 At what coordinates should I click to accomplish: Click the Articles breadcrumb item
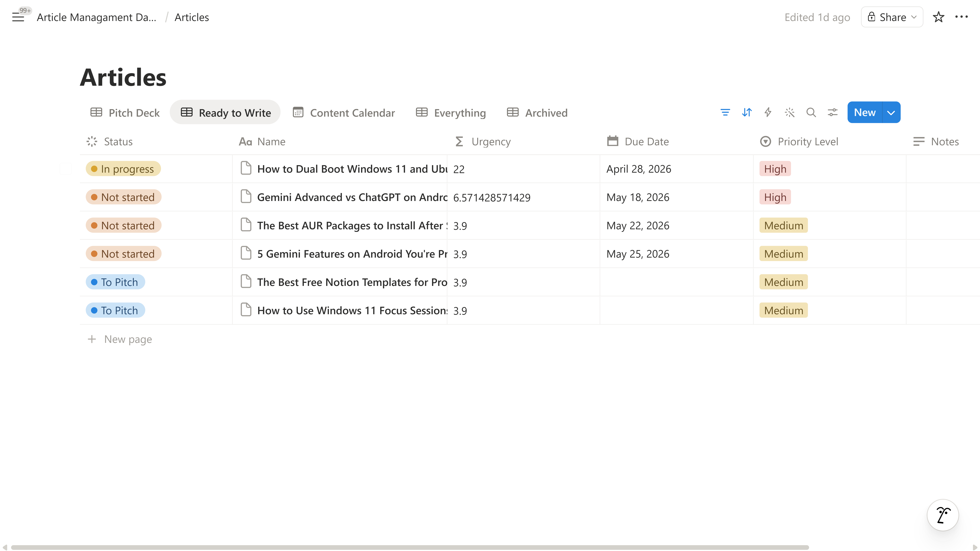pos(192,17)
